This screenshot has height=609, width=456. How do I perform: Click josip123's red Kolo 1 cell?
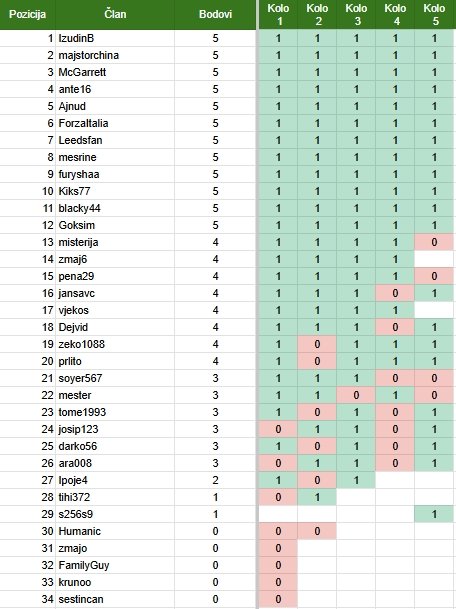tap(278, 429)
